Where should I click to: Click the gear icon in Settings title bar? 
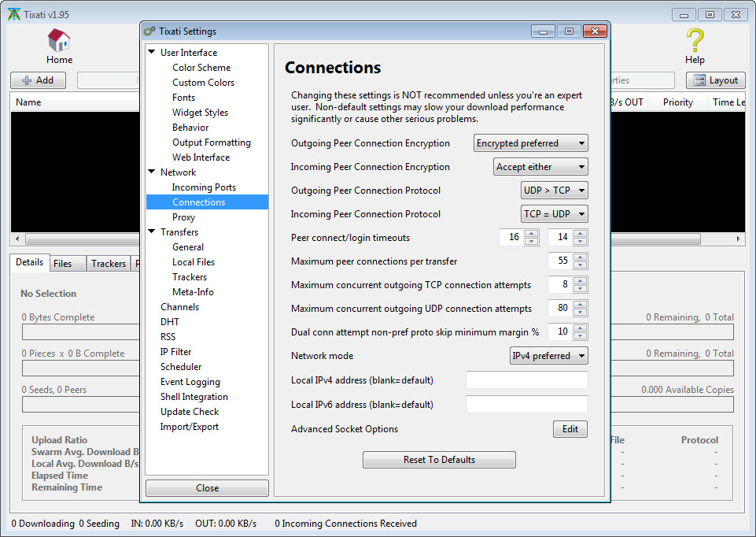[x=150, y=31]
